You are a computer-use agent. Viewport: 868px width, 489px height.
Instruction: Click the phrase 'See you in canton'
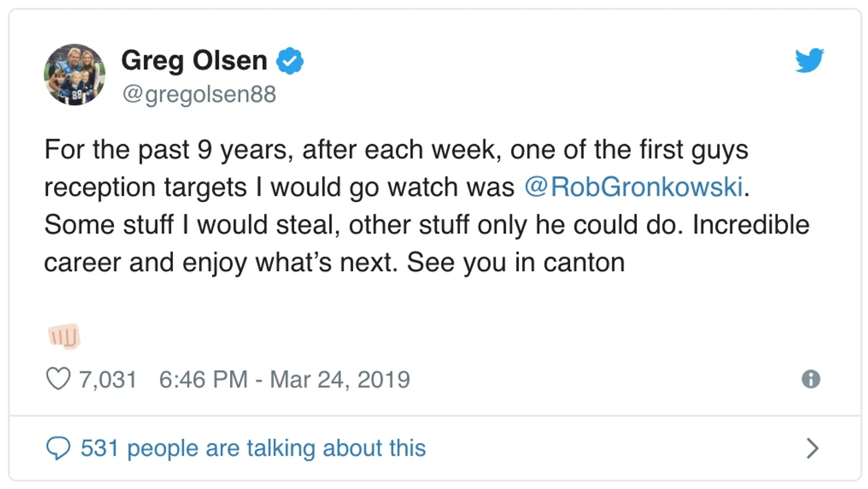click(x=515, y=262)
